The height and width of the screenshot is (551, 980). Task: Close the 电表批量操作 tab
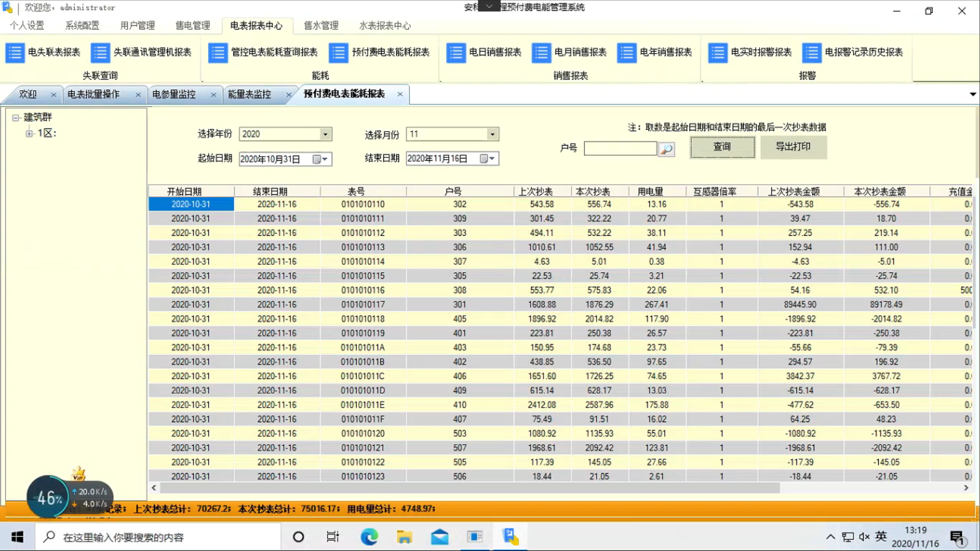(x=138, y=95)
